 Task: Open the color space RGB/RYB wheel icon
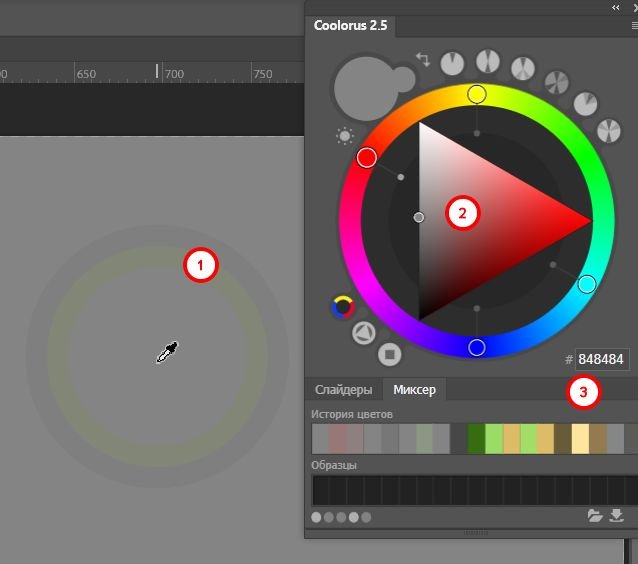point(343,307)
